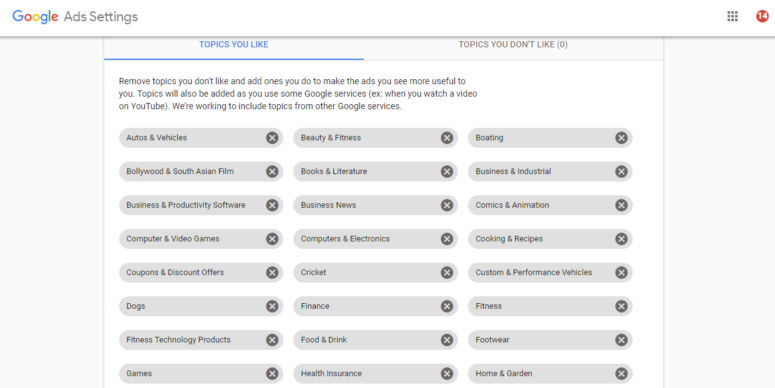Switch to Topics You Don't Like tab
775x388 pixels.
click(513, 44)
